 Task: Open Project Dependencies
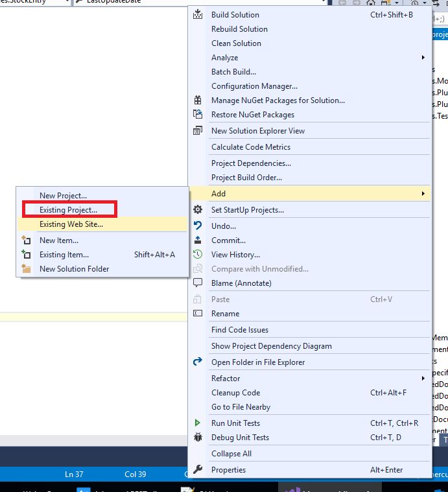click(252, 163)
